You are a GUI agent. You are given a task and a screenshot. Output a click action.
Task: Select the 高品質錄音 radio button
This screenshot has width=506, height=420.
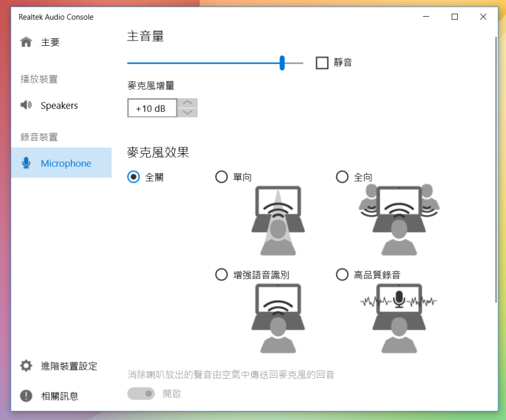pyautogui.click(x=342, y=275)
